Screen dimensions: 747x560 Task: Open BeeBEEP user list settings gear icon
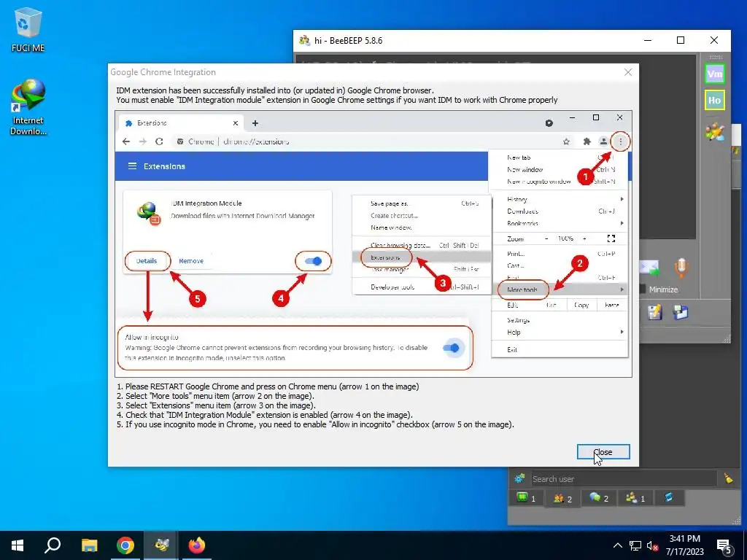click(519, 478)
